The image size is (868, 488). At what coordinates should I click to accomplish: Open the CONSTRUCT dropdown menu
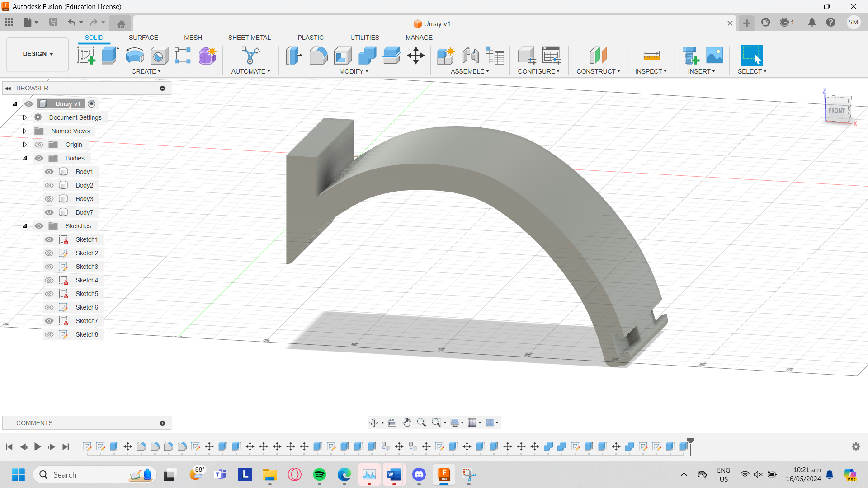point(598,71)
